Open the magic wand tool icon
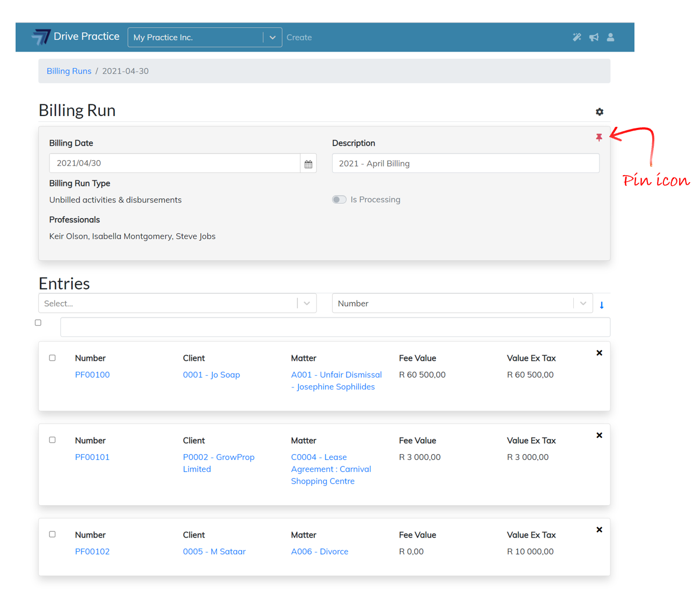This screenshot has width=700, height=597. (577, 37)
